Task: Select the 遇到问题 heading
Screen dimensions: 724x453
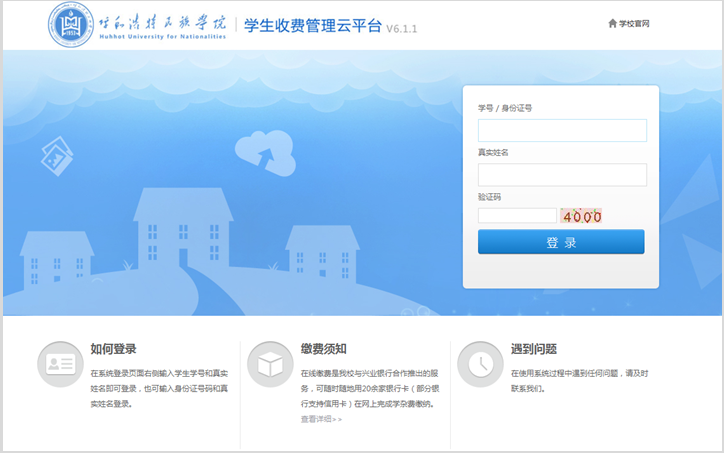Action: click(x=534, y=349)
